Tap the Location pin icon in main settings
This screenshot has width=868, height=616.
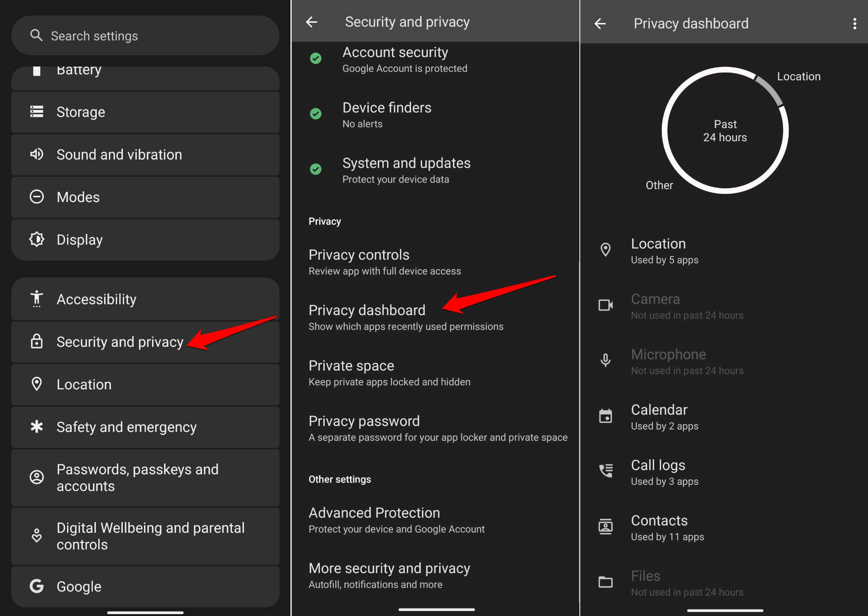pyautogui.click(x=37, y=384)
